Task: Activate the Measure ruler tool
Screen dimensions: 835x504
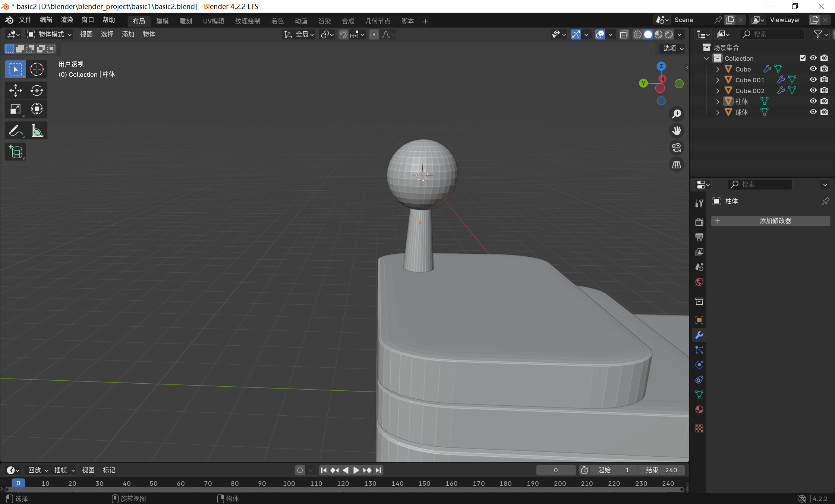Action: [x=37, y=131]
